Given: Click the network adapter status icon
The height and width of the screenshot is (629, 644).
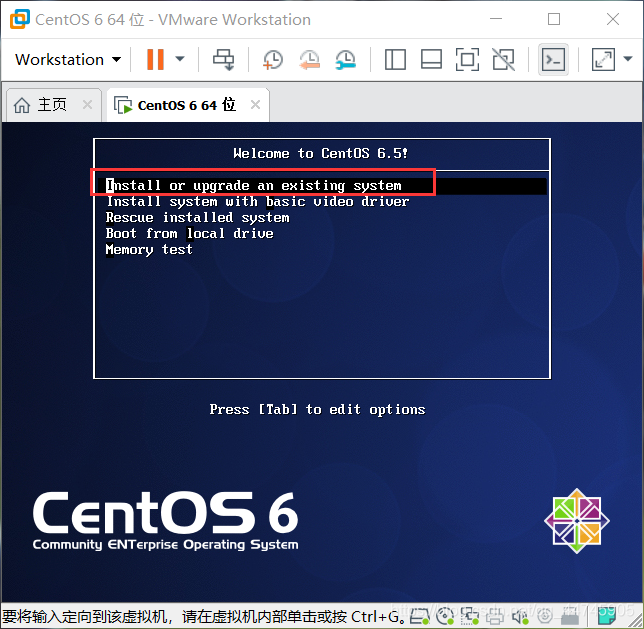Looking at the screenshot, I should coord(469,616).
